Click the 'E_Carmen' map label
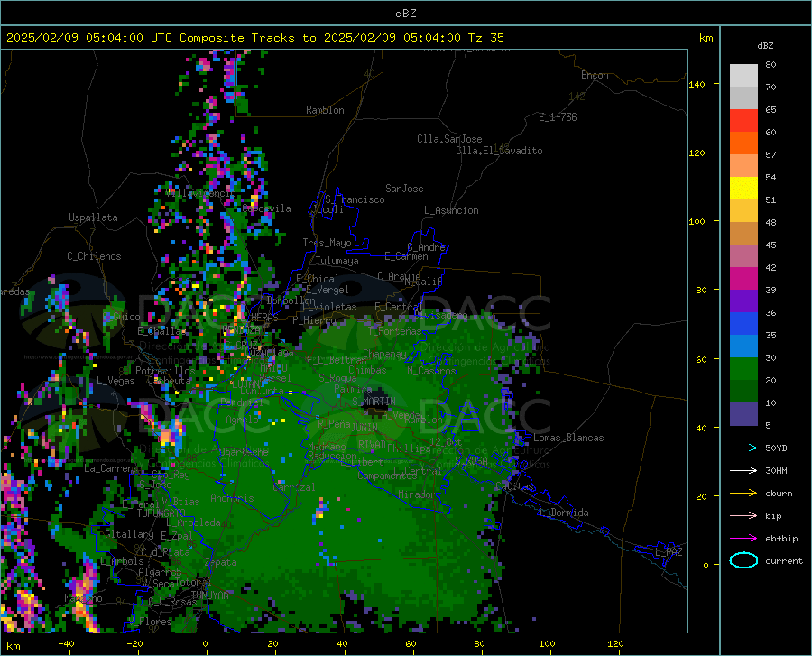The image size is (812, 656). click(x=406, y=256)
